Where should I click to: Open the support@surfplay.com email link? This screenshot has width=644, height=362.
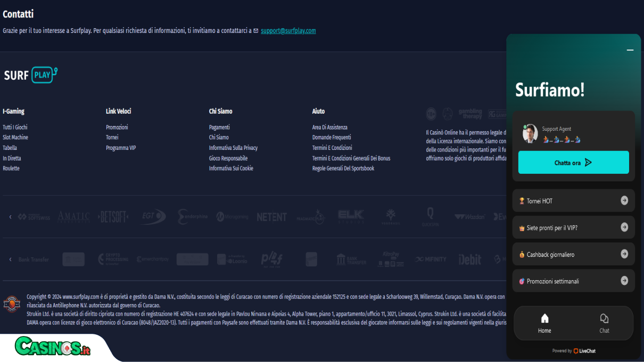288,31
